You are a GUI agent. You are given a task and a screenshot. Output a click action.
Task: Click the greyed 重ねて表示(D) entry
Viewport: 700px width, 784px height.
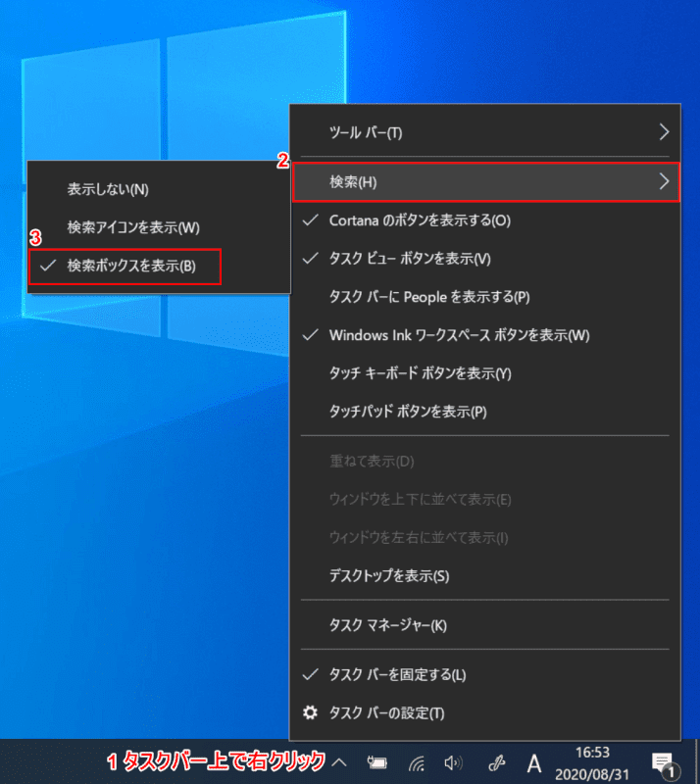(485, 461)
